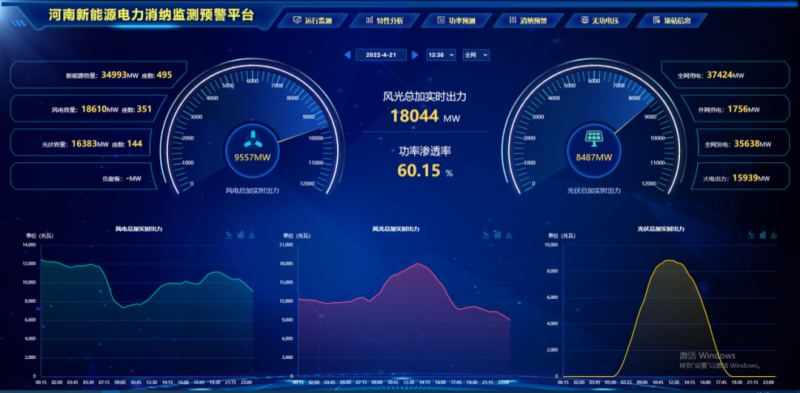Download the wind power output chart image
The image size is (800, 393).
pyautogui.click(x=252, y=235)
